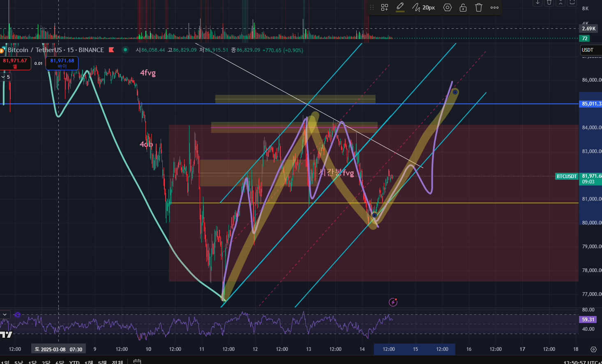Image resolution: width=602 pixels, height=364 pixels.
Task: Click the 86,058.44 open price value
Action: point(153,50)
